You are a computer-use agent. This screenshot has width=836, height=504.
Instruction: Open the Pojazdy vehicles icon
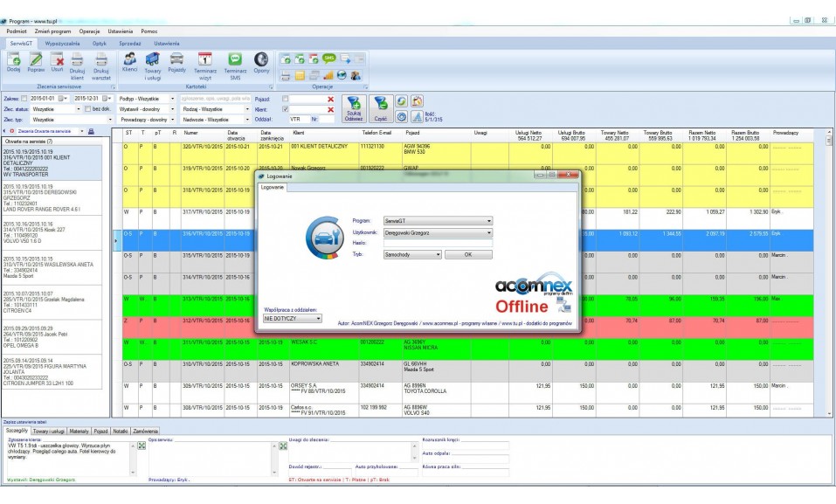[176, 60]
